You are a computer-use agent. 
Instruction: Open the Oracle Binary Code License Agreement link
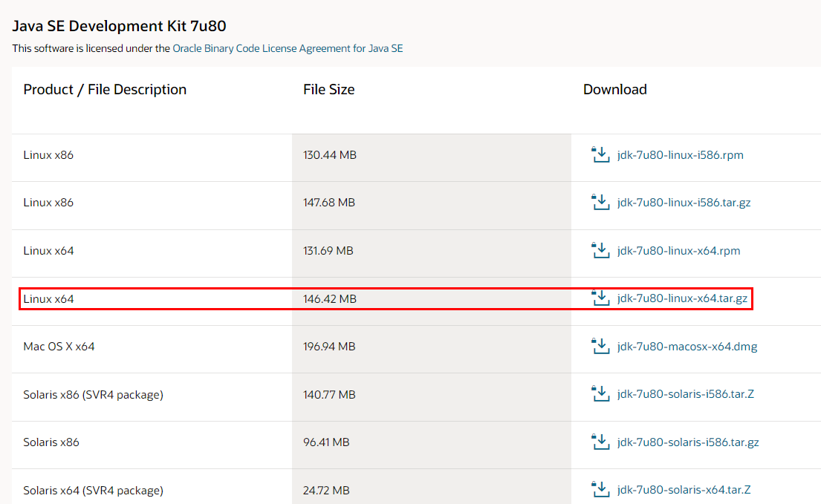(288, 48)
